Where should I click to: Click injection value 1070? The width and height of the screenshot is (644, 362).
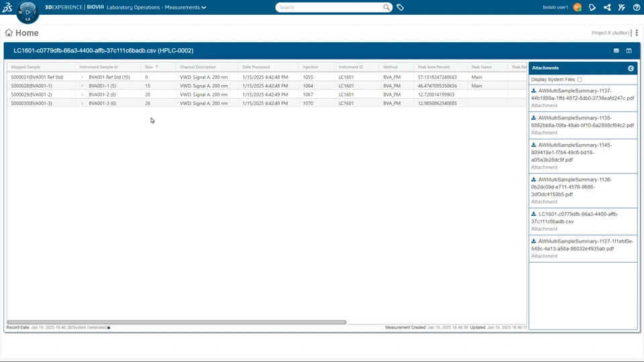coord(308,103)
